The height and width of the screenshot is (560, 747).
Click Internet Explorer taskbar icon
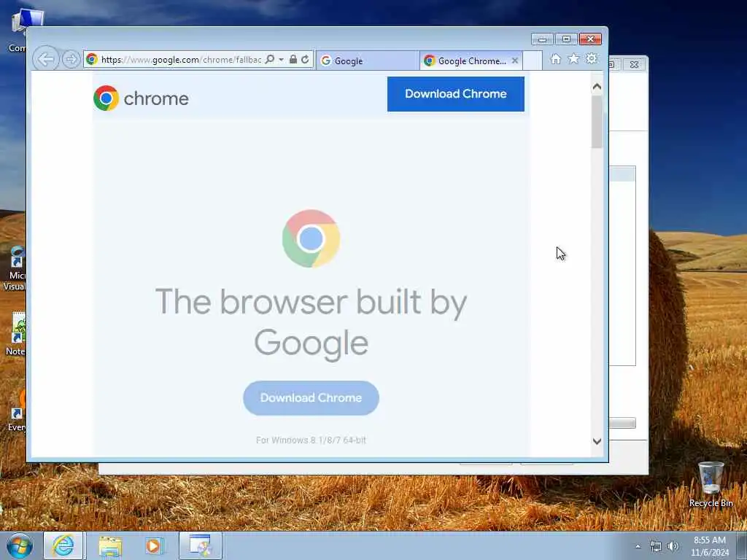[x=63, y=545]
